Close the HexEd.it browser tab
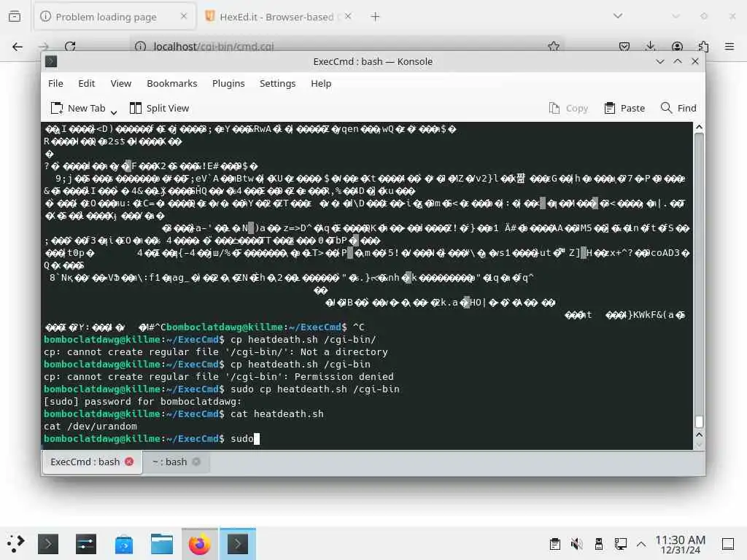This screenshot has width=747, height=560. click(x=348, y=16)
